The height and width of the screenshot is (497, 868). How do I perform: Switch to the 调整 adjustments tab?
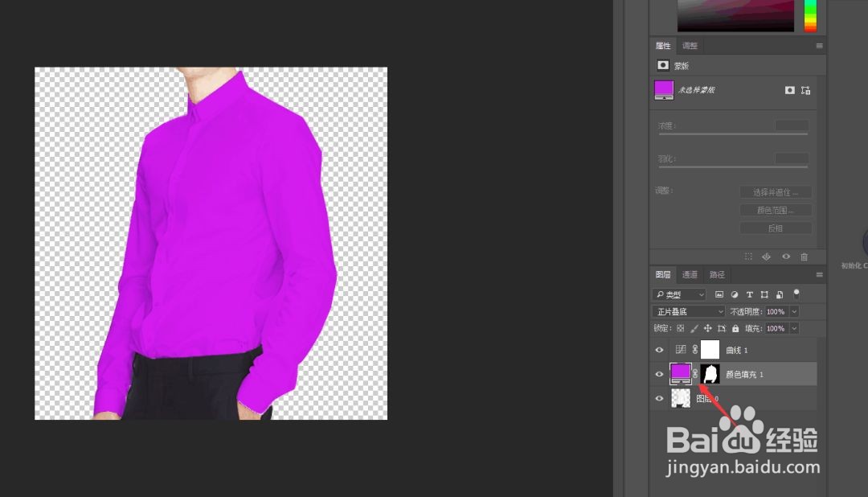689,45
